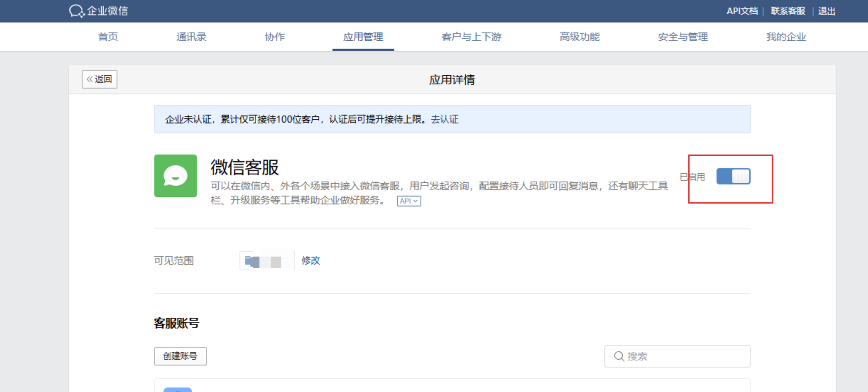868x392 pixels.
Task: Click the 去认证 link
Action: [x=444, y=119]
